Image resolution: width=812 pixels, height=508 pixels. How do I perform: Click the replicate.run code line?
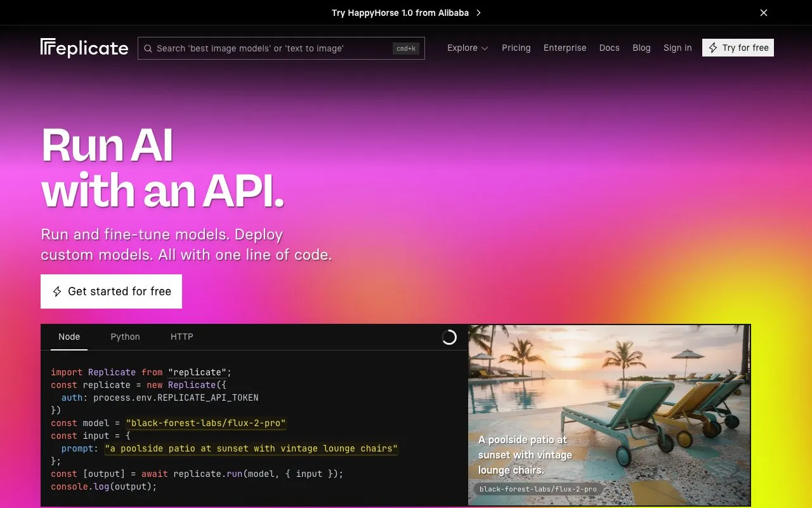[x=197, y=474]
